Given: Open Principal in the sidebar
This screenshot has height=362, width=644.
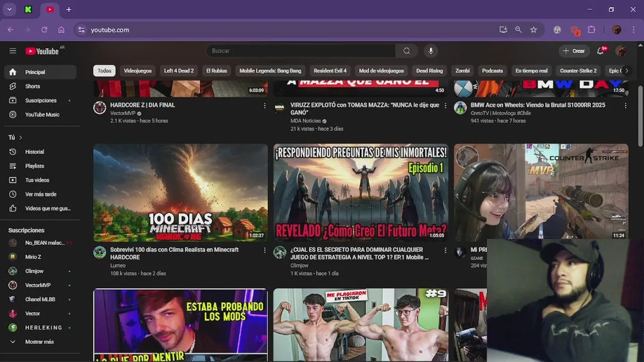Looking at the screenshot, I should [40, 72].
